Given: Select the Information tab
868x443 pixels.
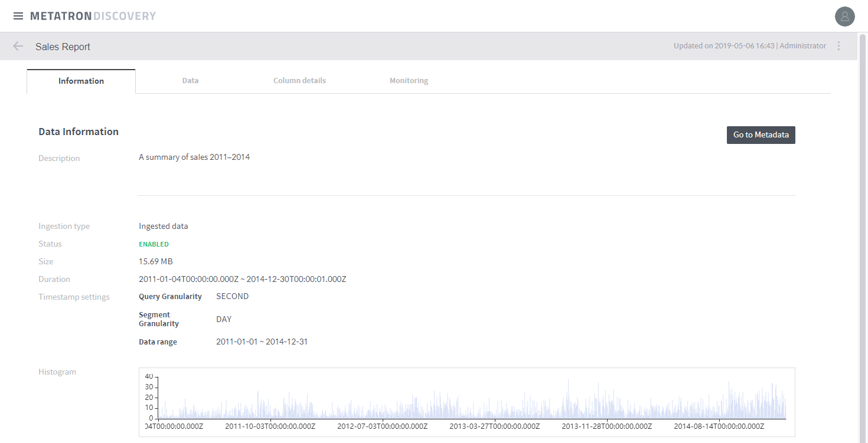Looking at the screenshot, I should (81, 81).
